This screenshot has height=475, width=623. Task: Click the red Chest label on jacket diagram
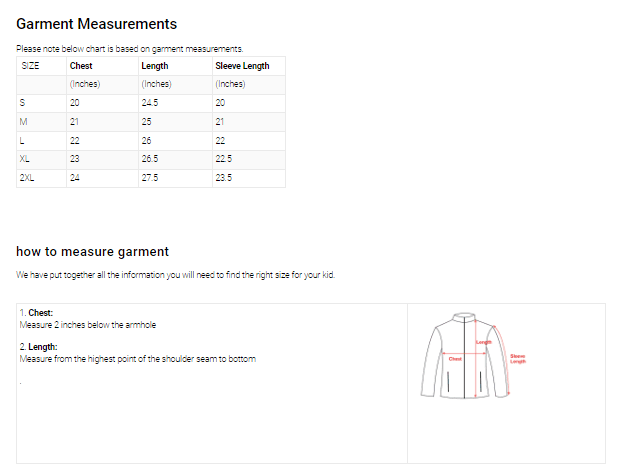point(455,358)
